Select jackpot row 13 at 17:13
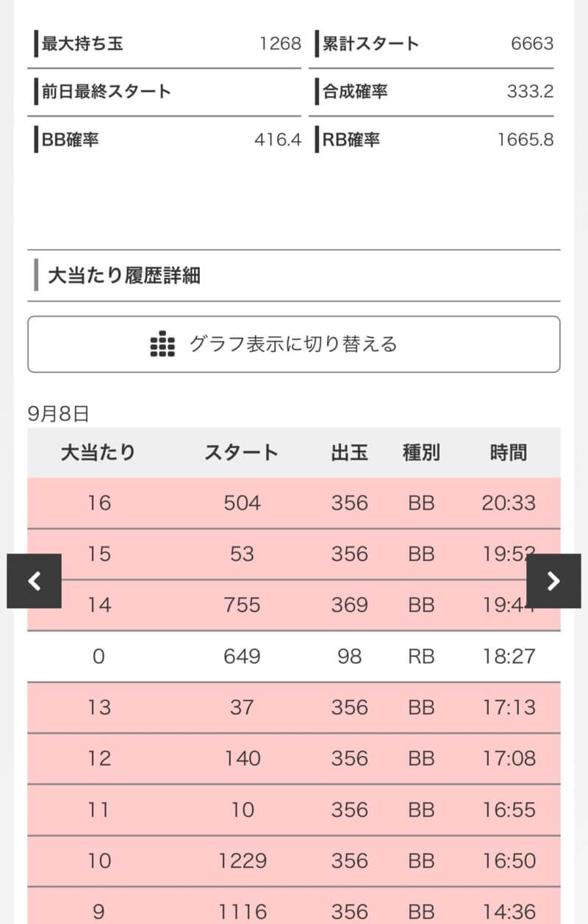The width and height of the screenshot is (588, 924). (x=294, y=707)
